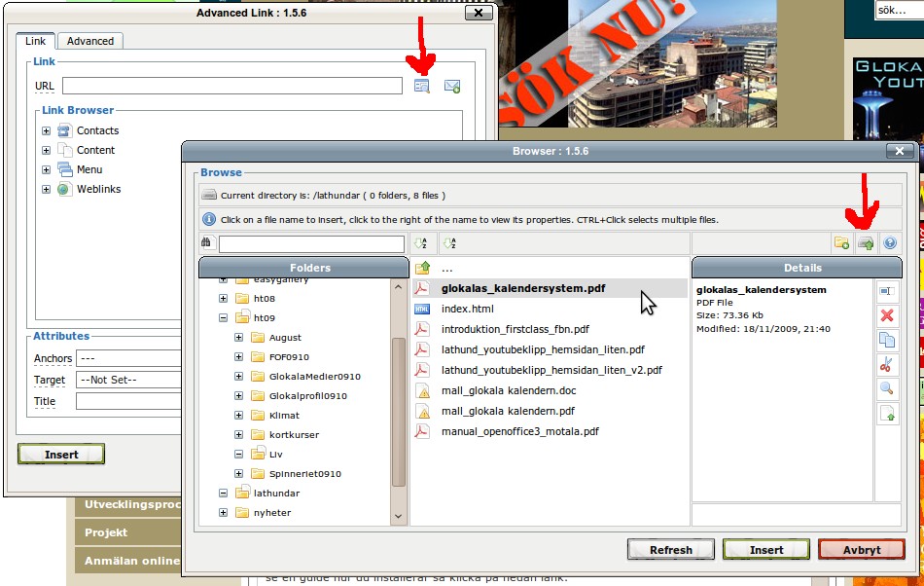Expand the Contacts node in Link Browser
924x586 pixels.
click(x=46, y=130)
